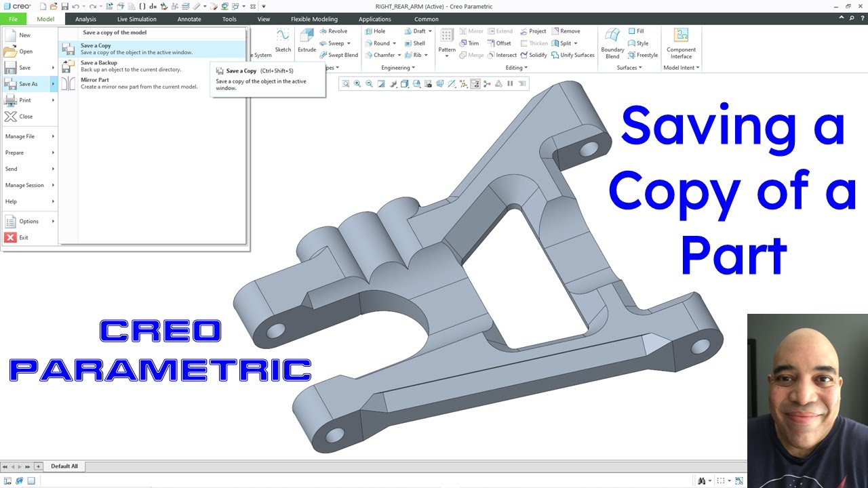Open the Manage File submenu
The image size is (868, 488).
(29, 136)
